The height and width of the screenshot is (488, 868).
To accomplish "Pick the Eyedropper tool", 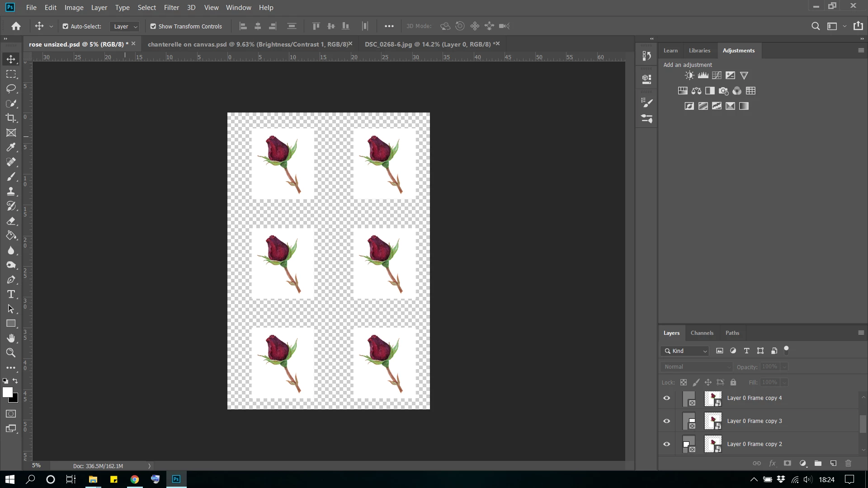I will (11, 147).
